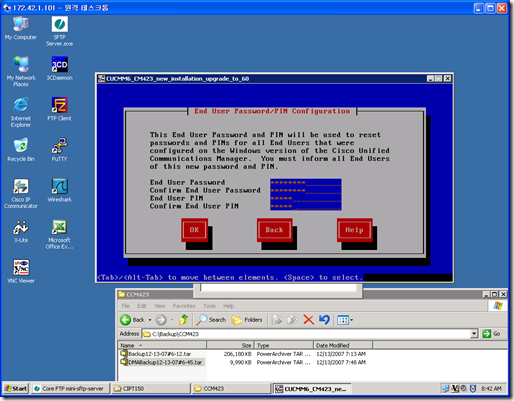Open the Help menu in CCM423
The height and width of the screenshot is (401, 514).
pos(229,306)
